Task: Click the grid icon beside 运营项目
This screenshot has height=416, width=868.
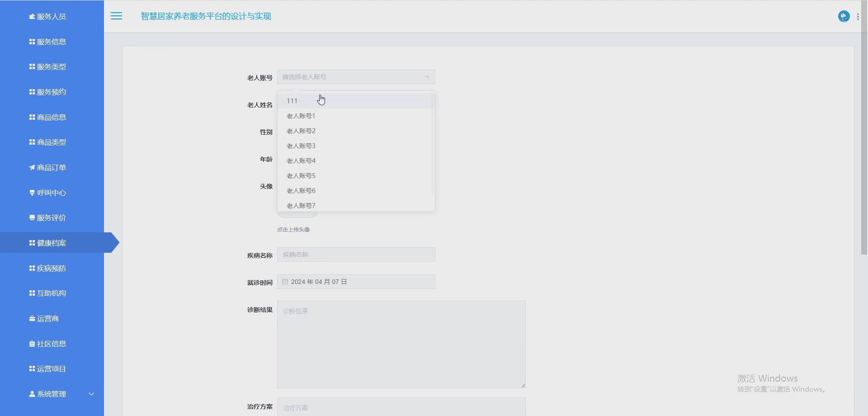Action: [32, 369]
